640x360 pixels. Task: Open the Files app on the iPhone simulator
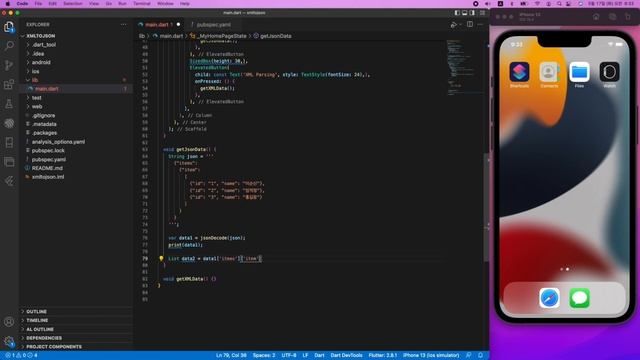coord(579,72)
